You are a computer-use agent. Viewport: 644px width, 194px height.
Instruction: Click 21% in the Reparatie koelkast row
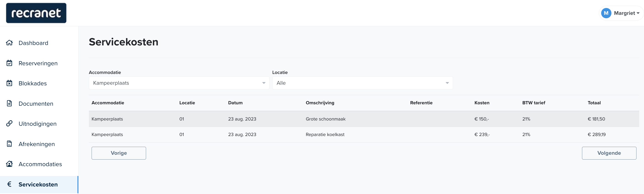526,134
